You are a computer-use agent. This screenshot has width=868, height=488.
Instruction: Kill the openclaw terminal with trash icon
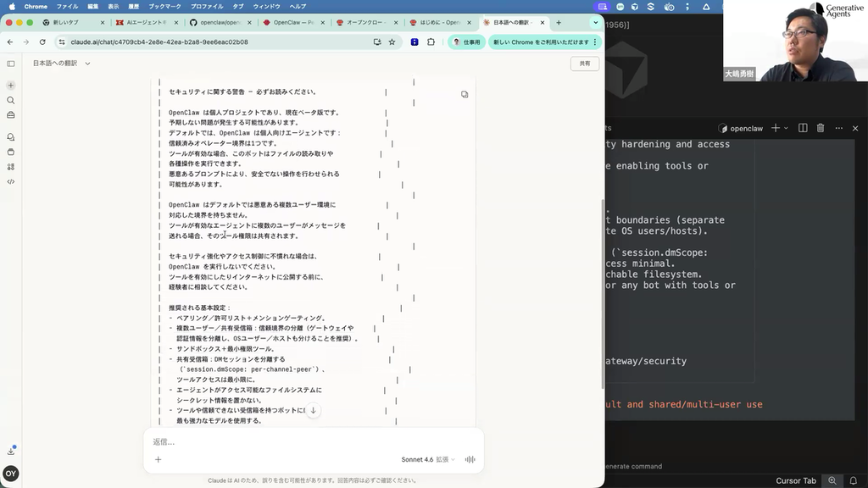pyautogui.click(x=821, y=128)
